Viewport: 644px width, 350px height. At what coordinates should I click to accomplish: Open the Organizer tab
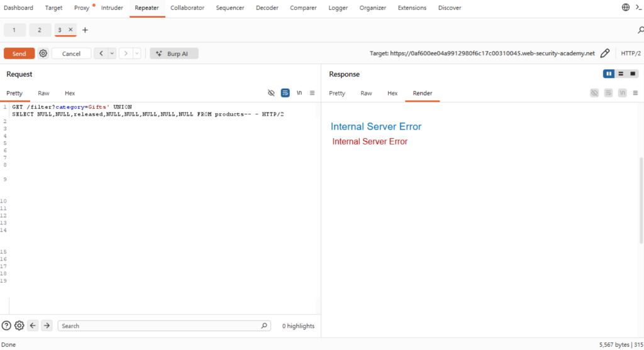(372, 8)
